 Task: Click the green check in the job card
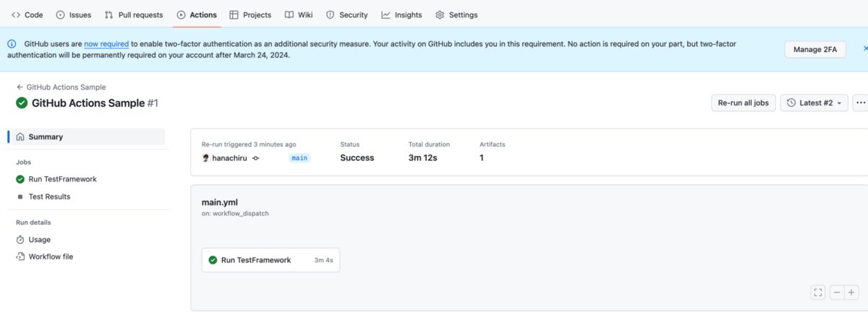(x=213, y=260)
